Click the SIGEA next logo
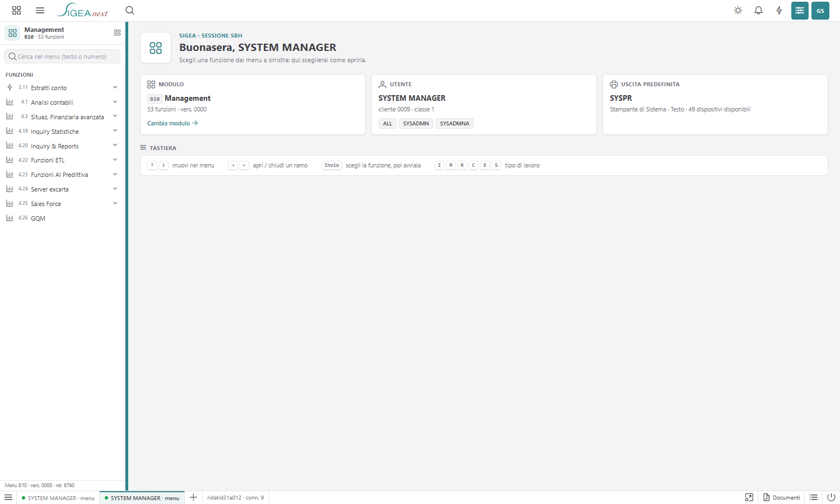Image resolution: width=840 pixels, height=504 pixels. point(82,11)
